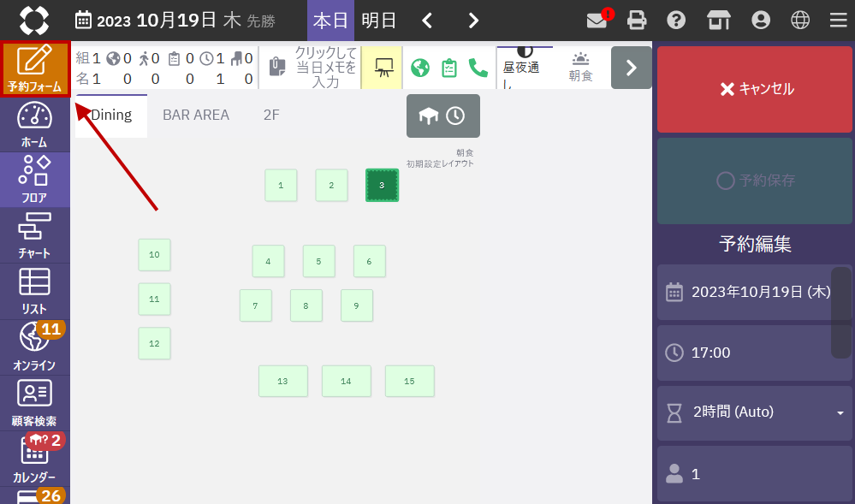Select table 7
The image size is (855, 504).
256,305
